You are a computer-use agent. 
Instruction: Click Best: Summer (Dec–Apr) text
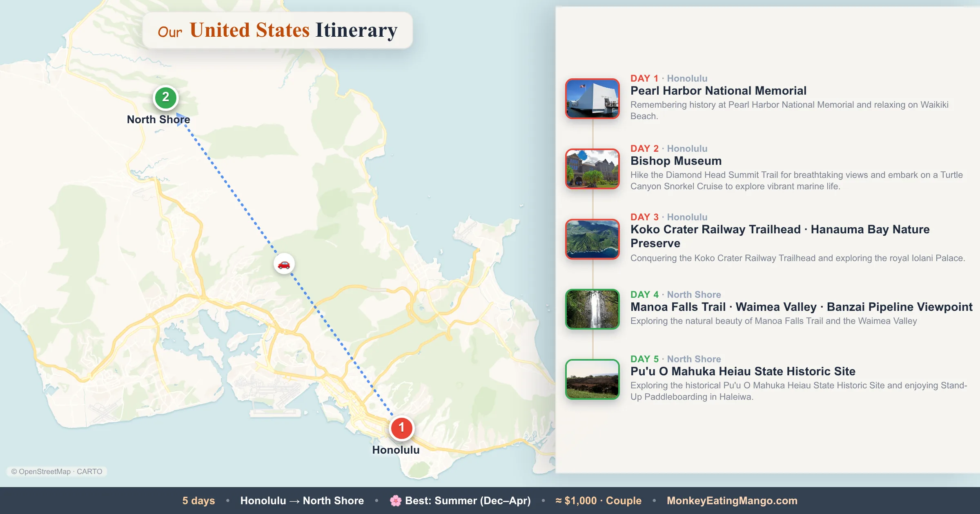[468, 501]
